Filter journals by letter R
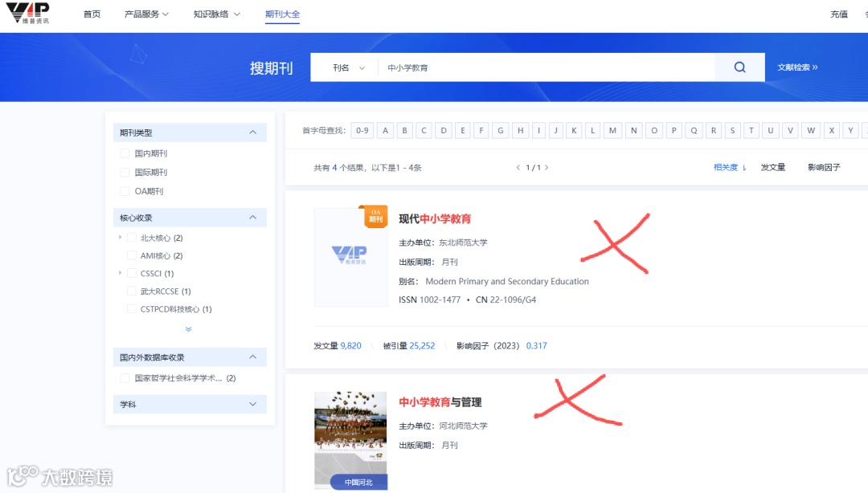 pos(714,131)
